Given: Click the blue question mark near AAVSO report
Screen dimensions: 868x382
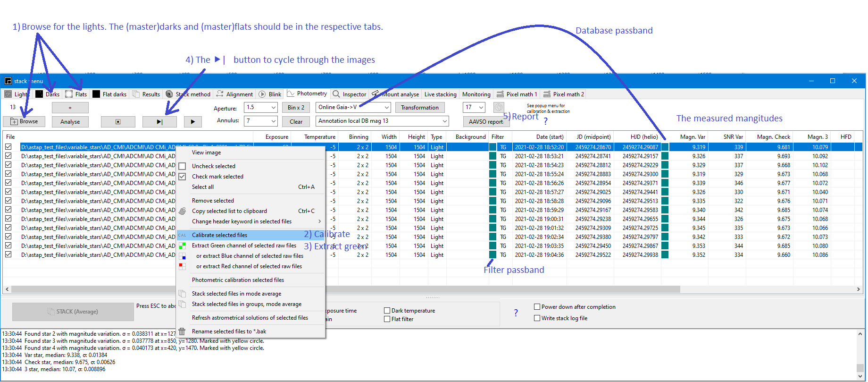Looking at the screenshot, I should click(x=546, y=121).
